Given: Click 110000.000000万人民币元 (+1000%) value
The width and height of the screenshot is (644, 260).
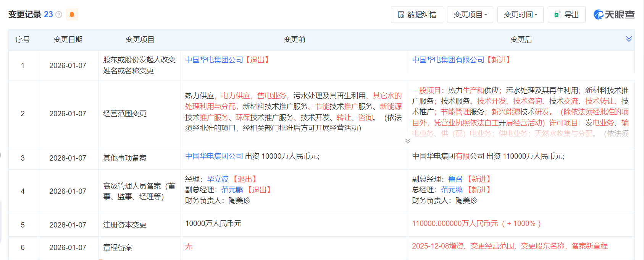Looking at the screenshot, I should (477, 223).
